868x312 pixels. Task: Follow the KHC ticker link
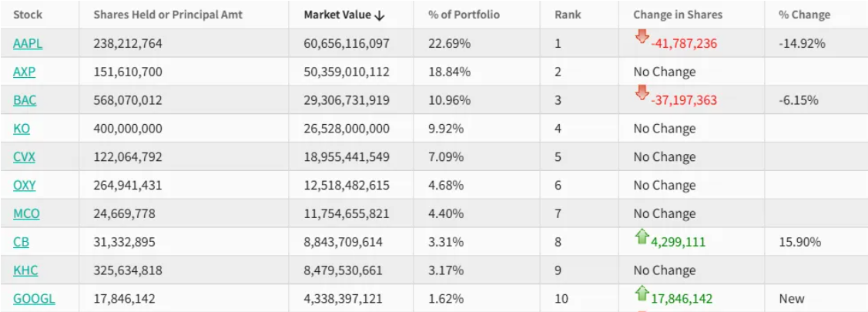tap(25, 270)
